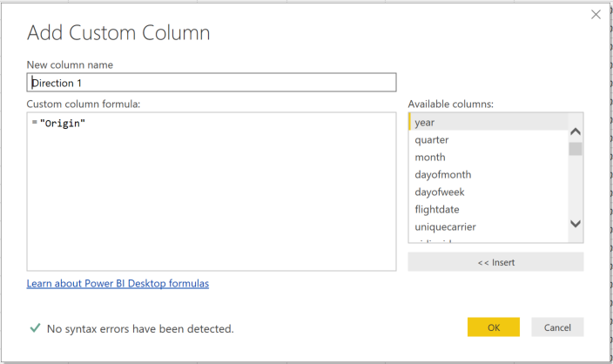Click the No syntax errors status message
This screenshot has width=613, height=364.
(x=140, y=329)
